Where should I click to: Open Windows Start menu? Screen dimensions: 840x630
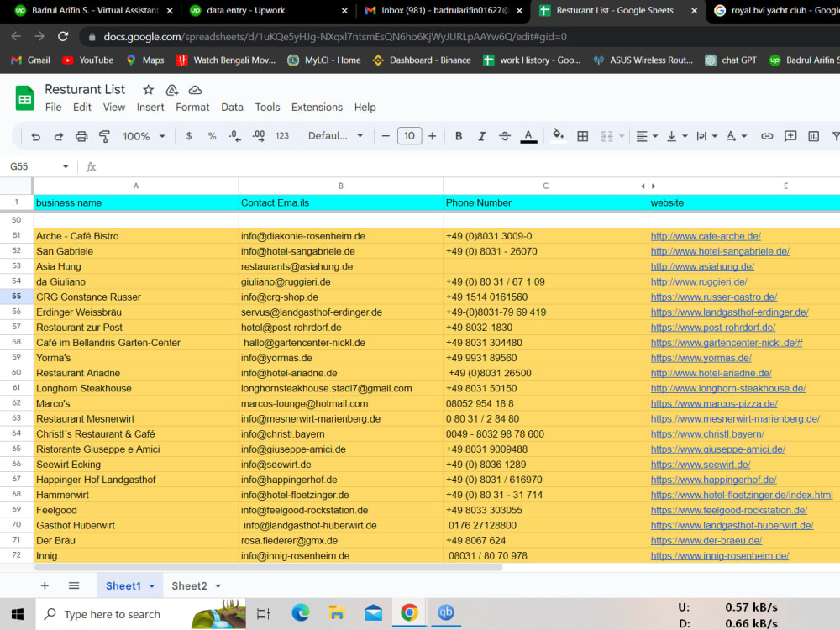click(18, 614)
